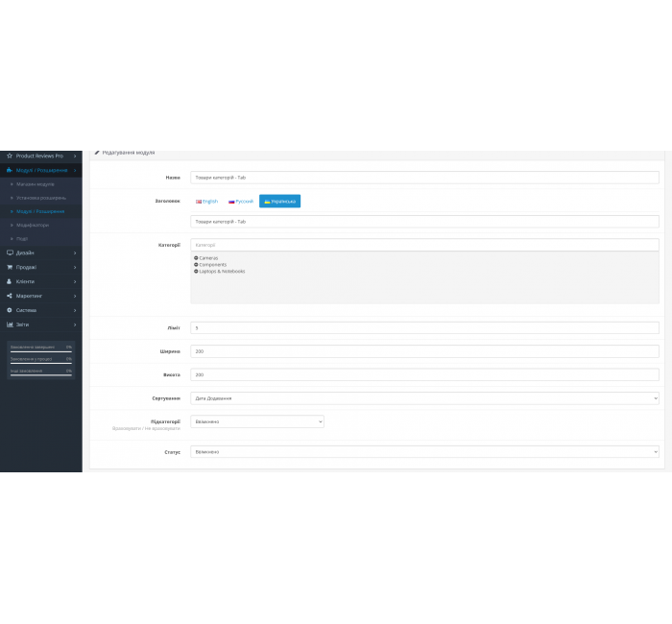This screenshot has height=624, width=672.
Task: Click the Категорії search input
Action: click(x=424, y=245)
